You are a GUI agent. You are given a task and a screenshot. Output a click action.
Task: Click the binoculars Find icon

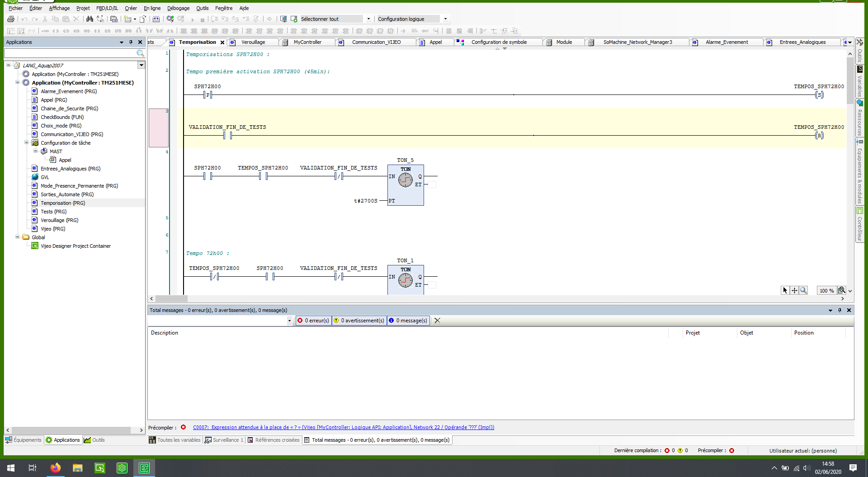(x=90, y=19)
